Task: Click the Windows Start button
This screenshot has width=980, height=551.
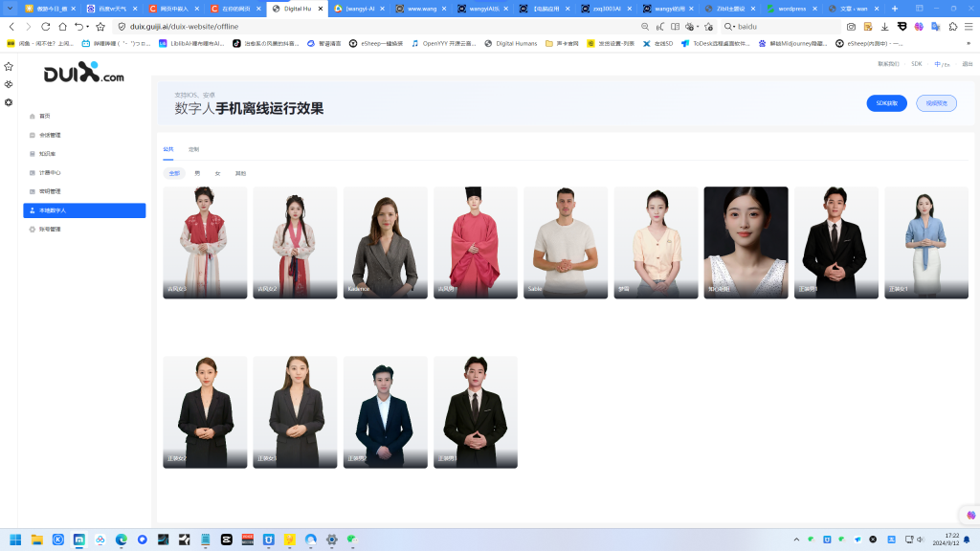Action: tap(16, 540)
